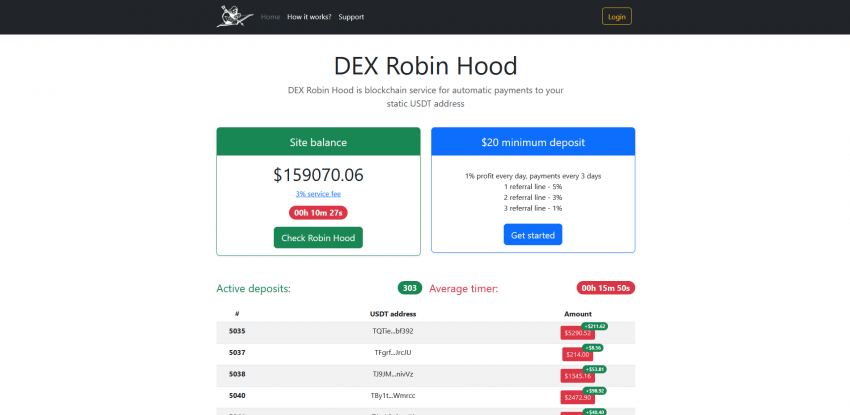Click the Active deposits: label
Viewport: 850px width, 415px height.
[253, 289]
